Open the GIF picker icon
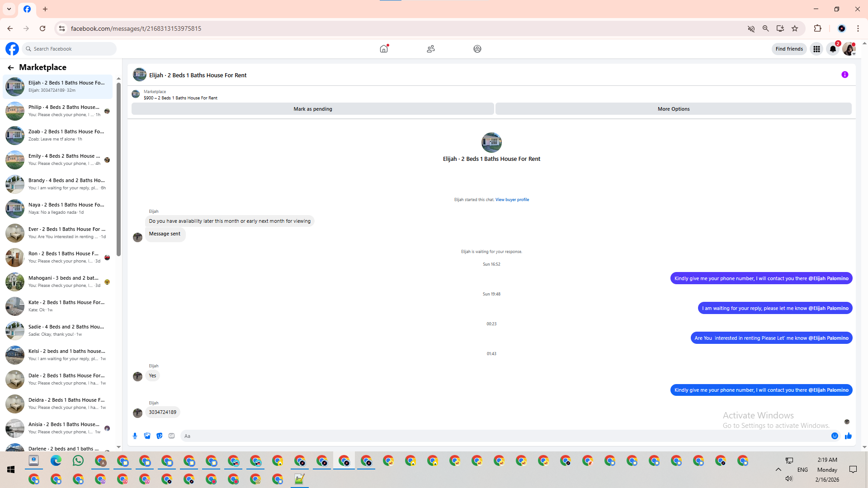 171,436
